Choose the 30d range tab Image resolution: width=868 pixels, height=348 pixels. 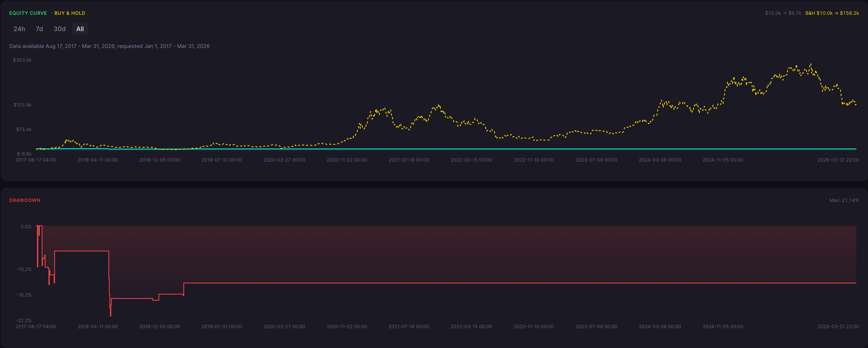click(60, 29)
